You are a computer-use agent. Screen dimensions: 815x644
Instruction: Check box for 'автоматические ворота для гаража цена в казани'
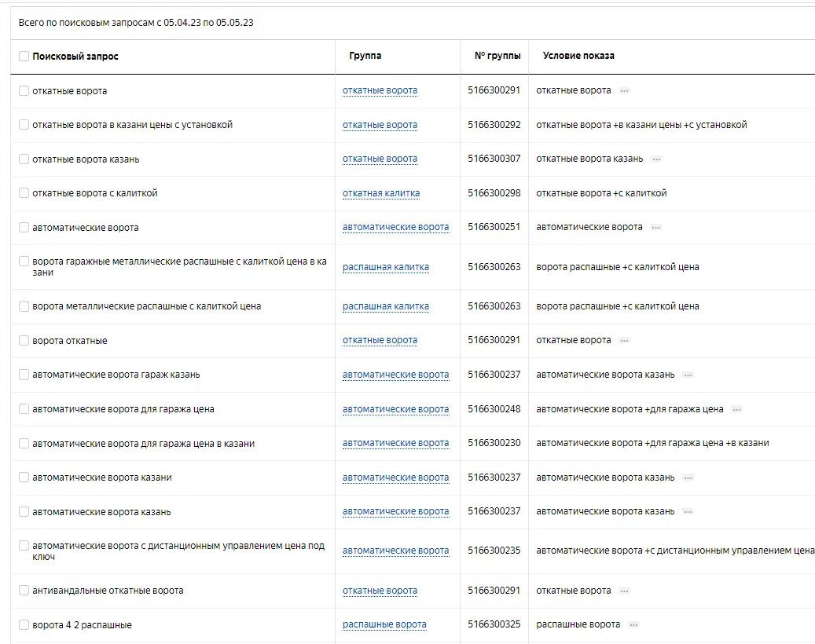(x=24, y=444)
